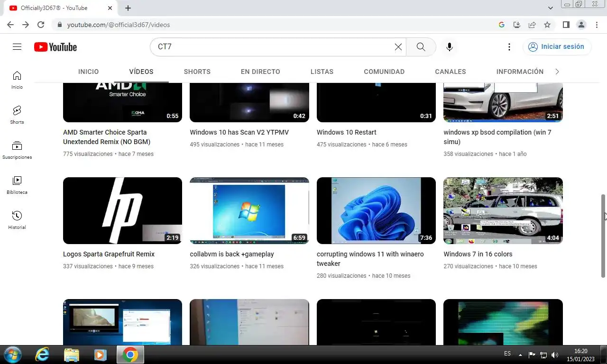Share this page from address bar
Image resolution: width=607 pixels, height=364 pixels.
tap(532, 25)
